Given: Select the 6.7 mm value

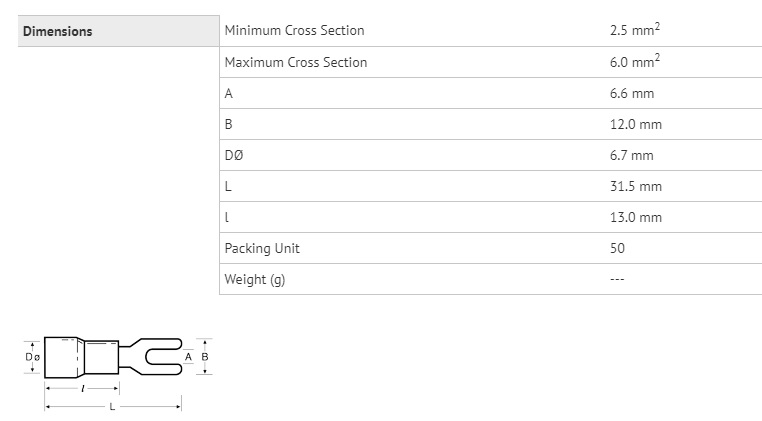Looking at the screenshot, I should point(631,155).
